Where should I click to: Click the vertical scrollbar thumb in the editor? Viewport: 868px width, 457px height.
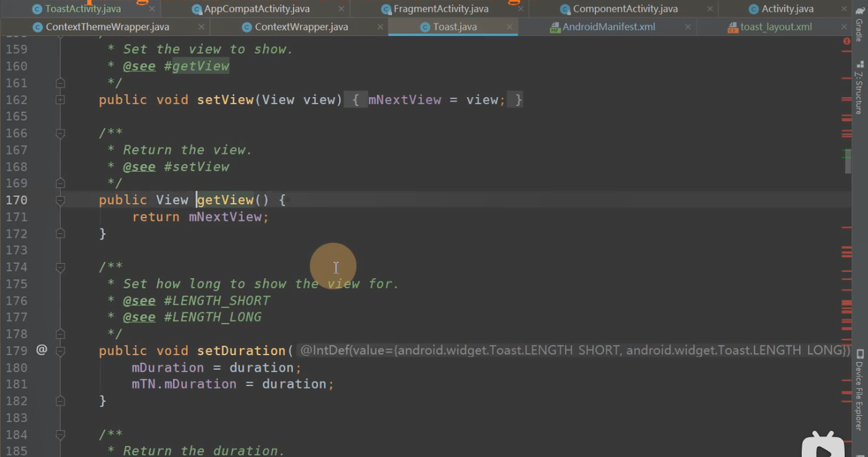click(848, 162)
